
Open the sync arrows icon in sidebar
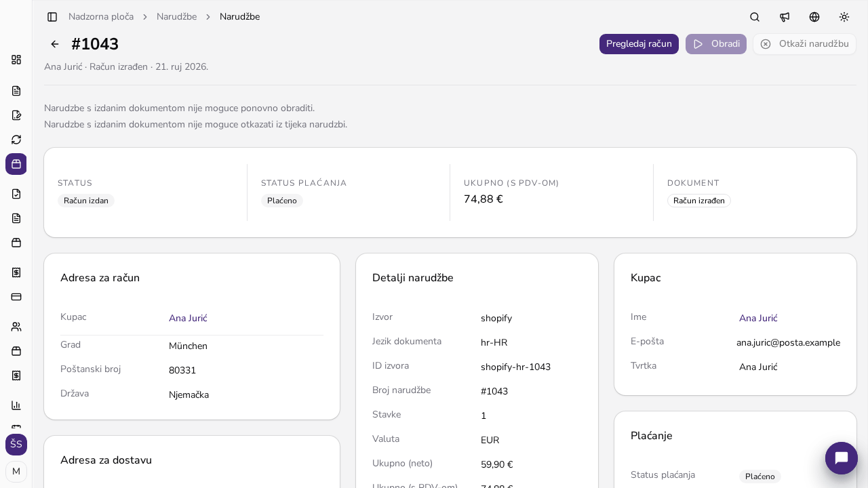16,140
